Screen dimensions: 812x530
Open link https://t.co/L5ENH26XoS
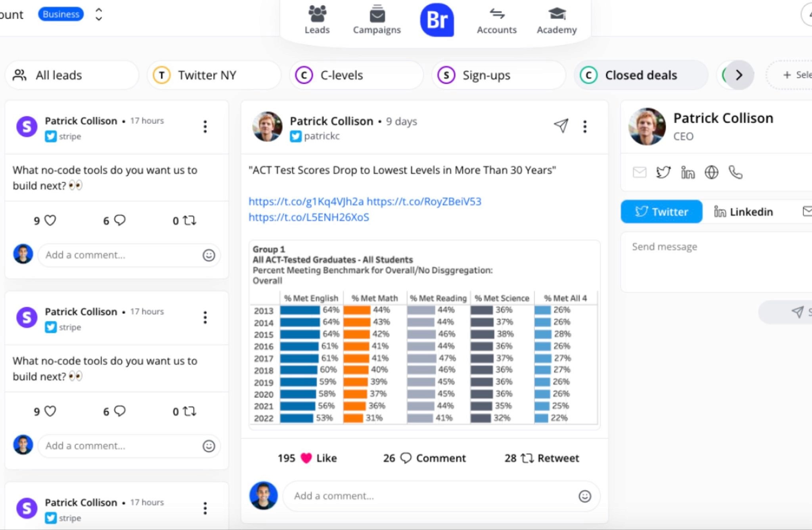pos(309,217)
